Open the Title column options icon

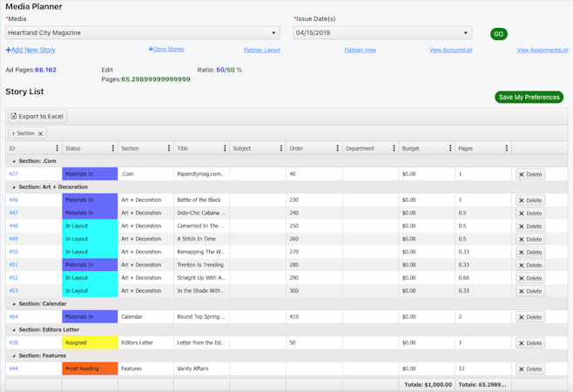point(225,148)
